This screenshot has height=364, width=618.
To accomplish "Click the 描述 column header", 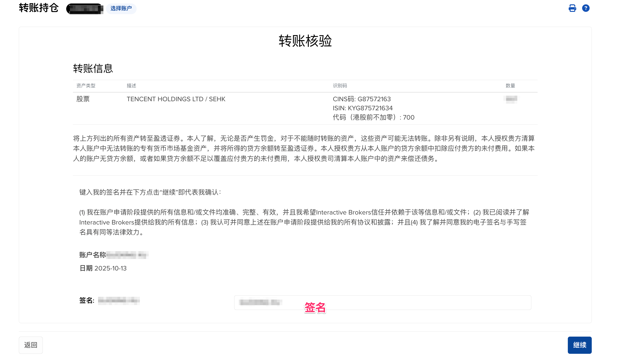I will 131,86.
